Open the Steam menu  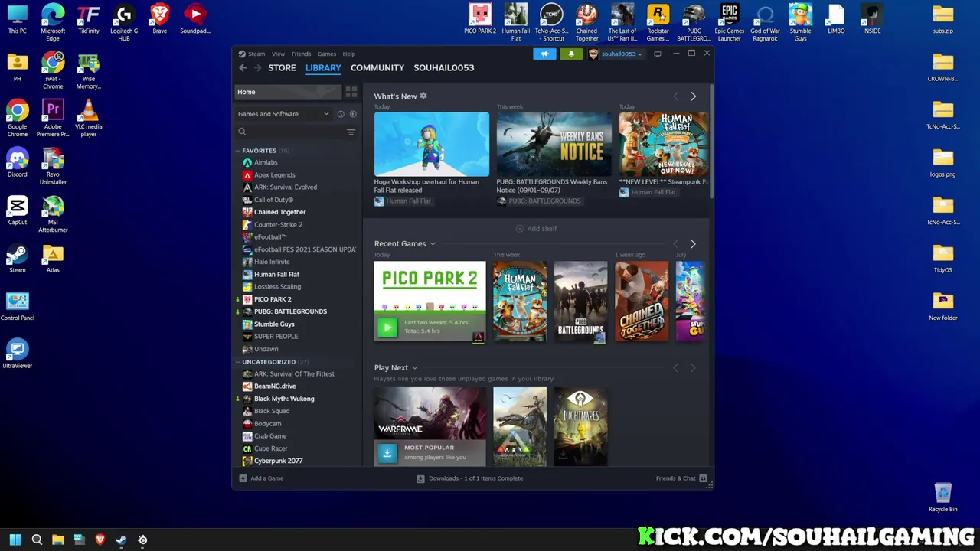252,54
